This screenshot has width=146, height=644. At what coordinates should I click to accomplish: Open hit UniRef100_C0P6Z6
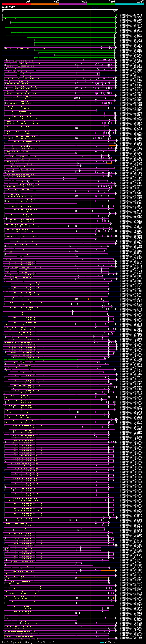click(131, 37)
